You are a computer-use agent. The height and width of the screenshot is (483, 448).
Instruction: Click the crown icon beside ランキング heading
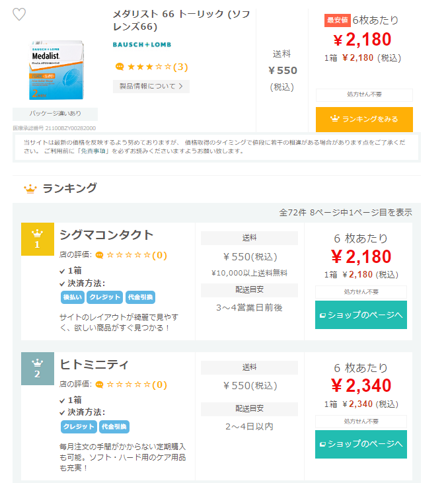[x=30, y=189]
